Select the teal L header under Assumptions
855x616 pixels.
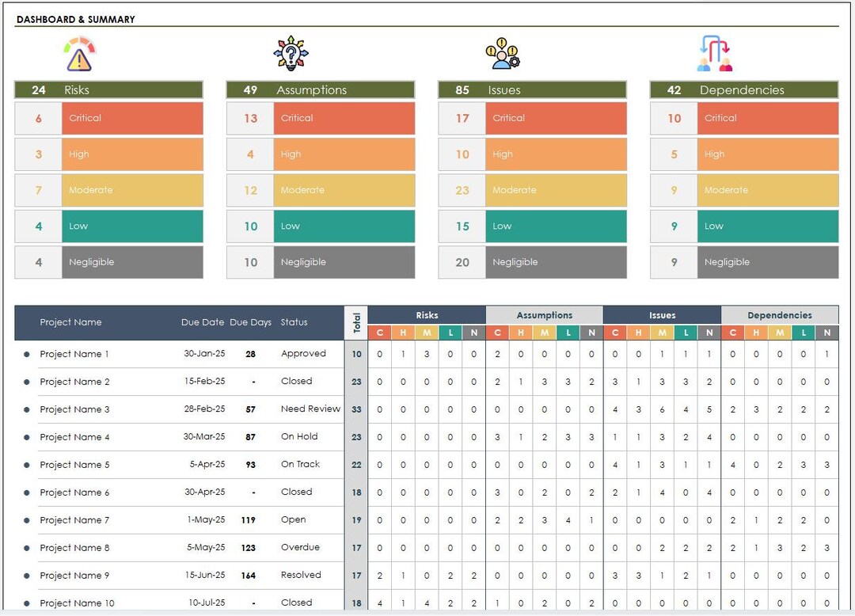tap(569, 332)
